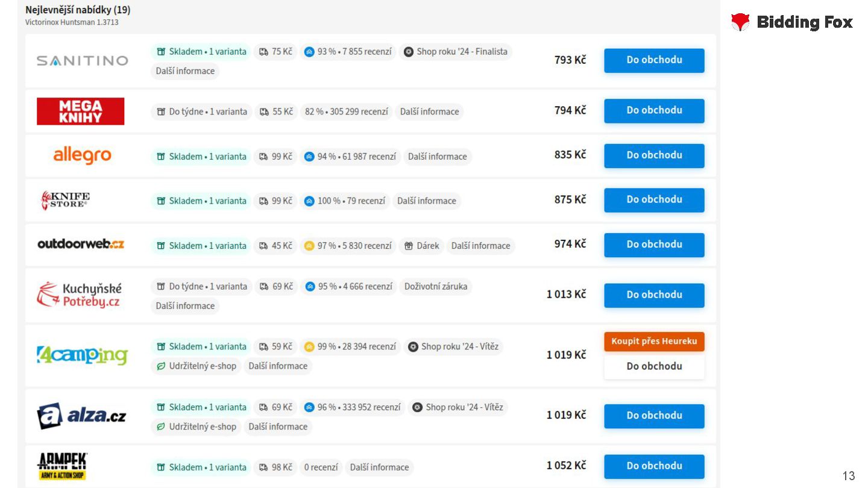
Task: Click Koupit přes Heureku button
Action: 654,342
